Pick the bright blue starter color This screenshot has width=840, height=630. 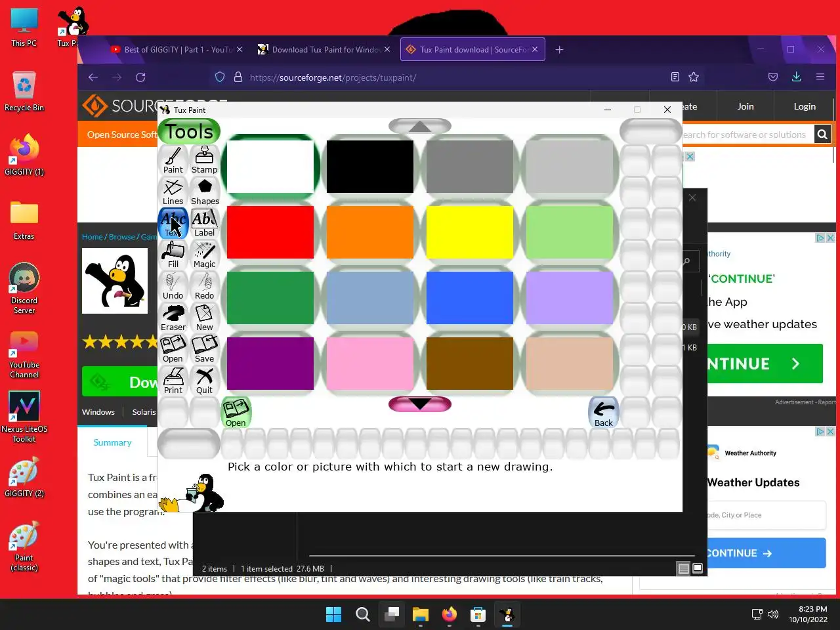point(470,298)
